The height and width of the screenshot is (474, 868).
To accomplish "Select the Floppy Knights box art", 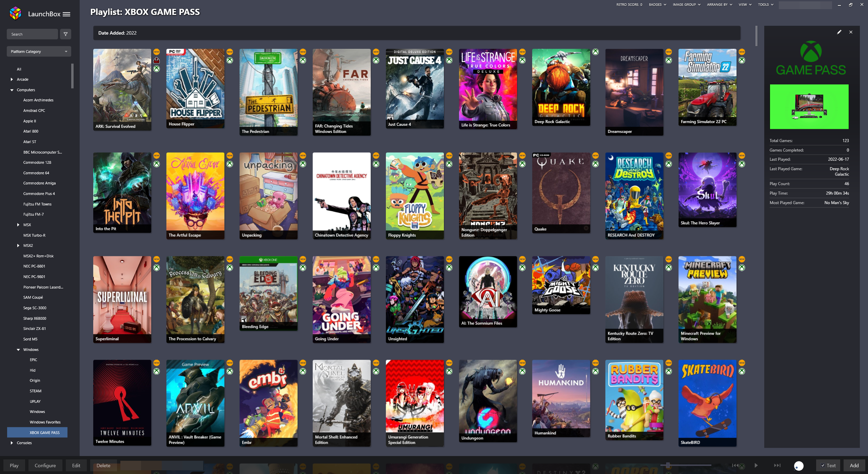I will click(x=415, y=196).
